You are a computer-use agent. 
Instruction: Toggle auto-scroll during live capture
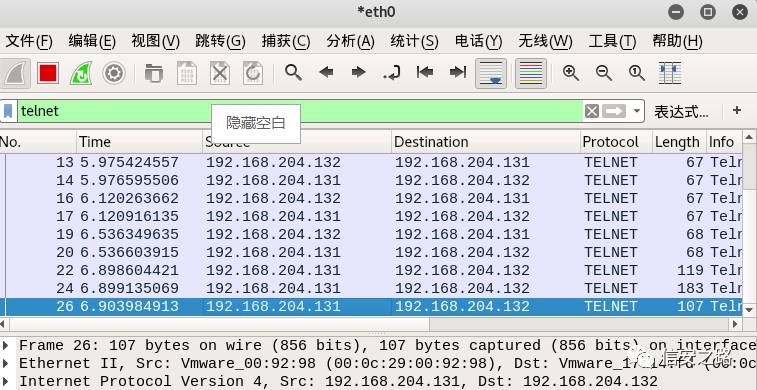pos(491,73)
